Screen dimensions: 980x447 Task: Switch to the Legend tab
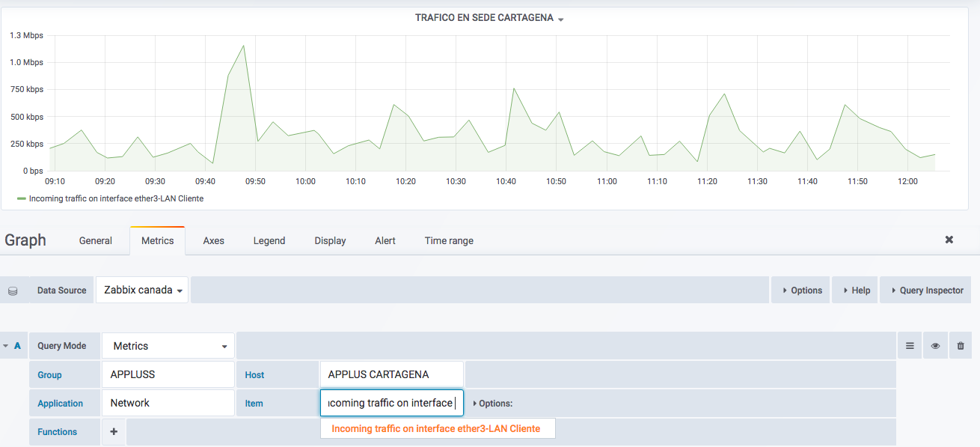pyautogui.click(x=269, y=240)
